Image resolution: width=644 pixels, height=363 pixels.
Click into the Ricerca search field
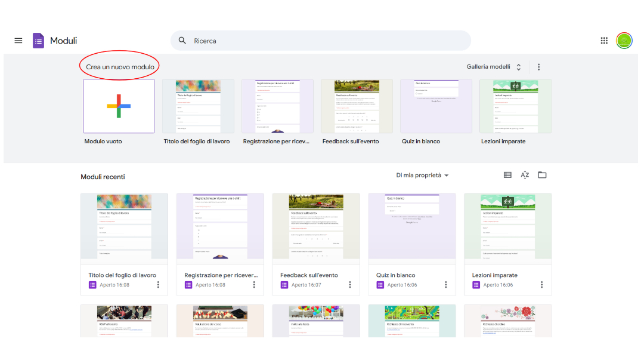click(321, 41)
